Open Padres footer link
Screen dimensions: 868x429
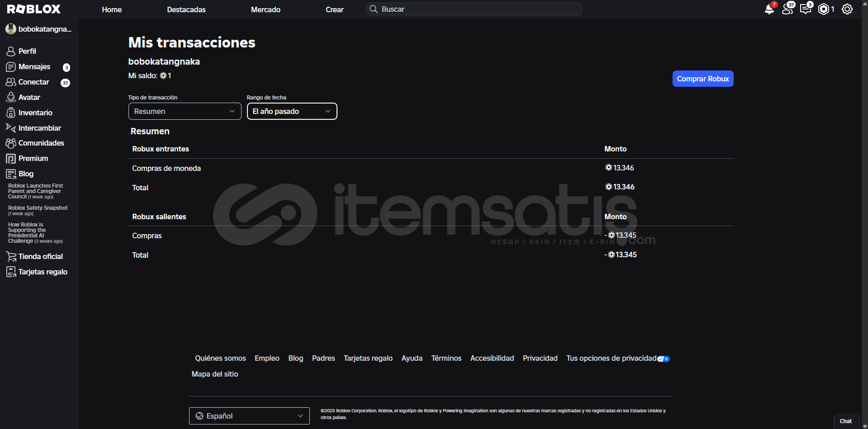[x=323, y=358]
